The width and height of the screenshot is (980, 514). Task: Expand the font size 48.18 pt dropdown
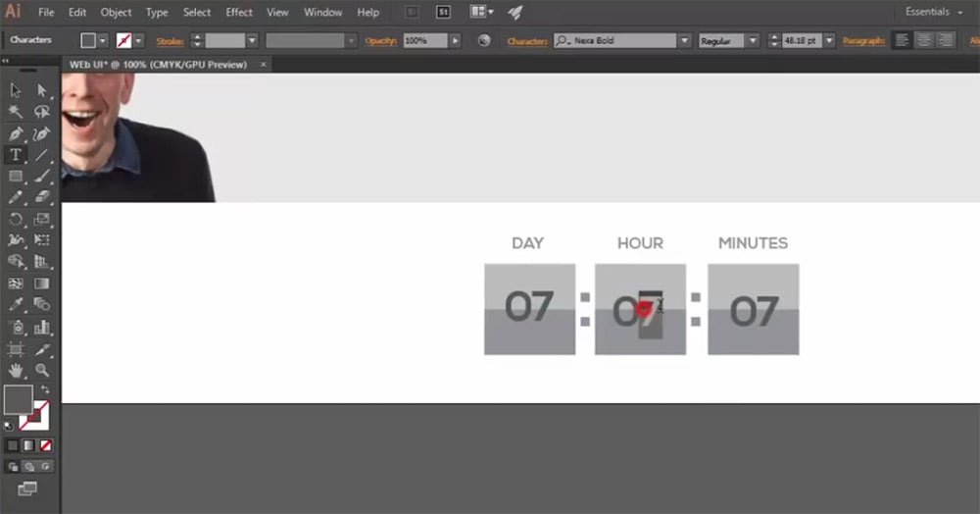(829, 40)
